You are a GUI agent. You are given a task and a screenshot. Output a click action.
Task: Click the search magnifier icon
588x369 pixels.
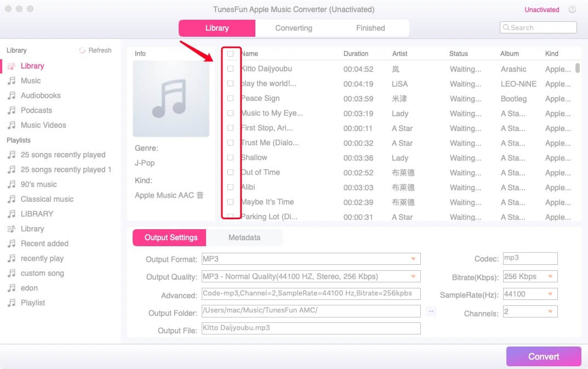[506, 27]
